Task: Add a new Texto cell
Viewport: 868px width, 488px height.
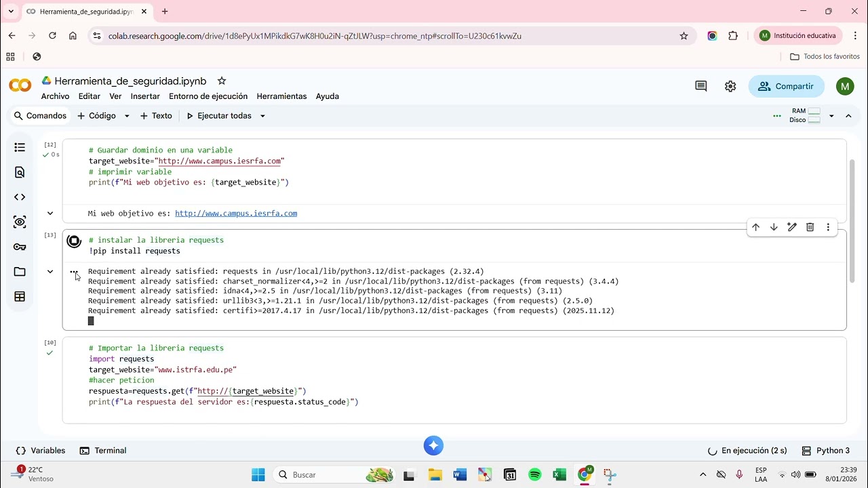Action: pos(156,116)
